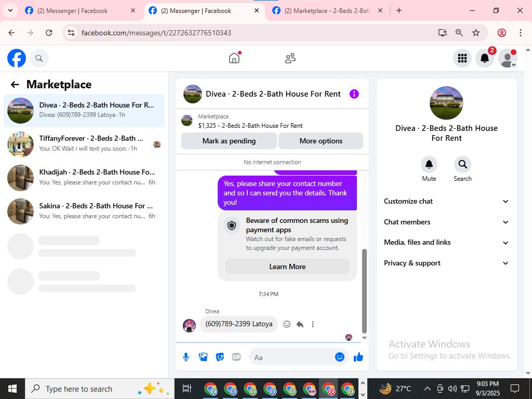
Task: Open Sakina conversation
Action: coord(84,211)
